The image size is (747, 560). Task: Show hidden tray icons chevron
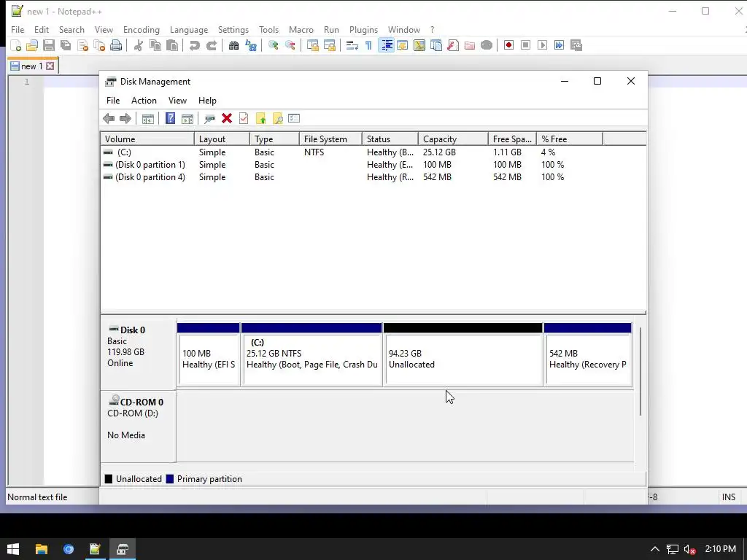click(655, 550)
